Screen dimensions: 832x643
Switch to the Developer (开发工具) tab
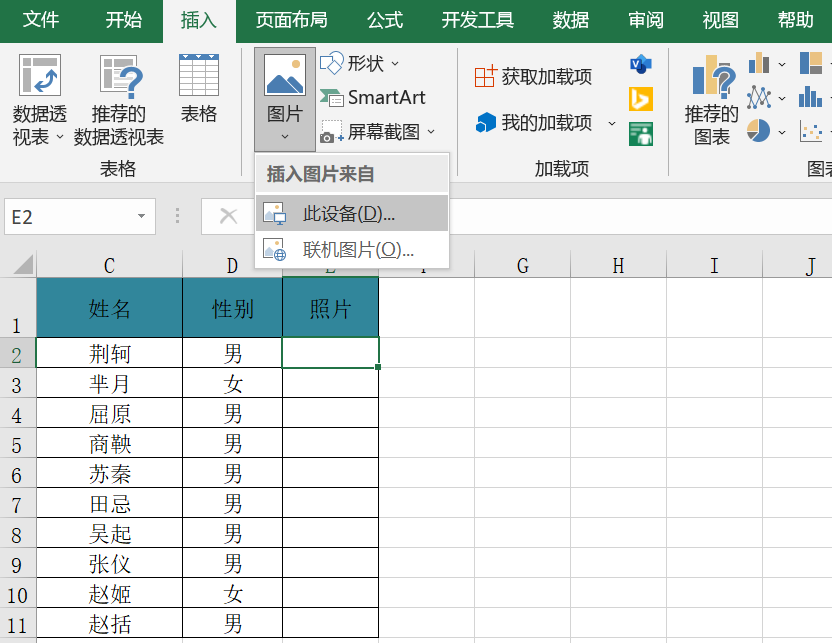coord(478,20)
